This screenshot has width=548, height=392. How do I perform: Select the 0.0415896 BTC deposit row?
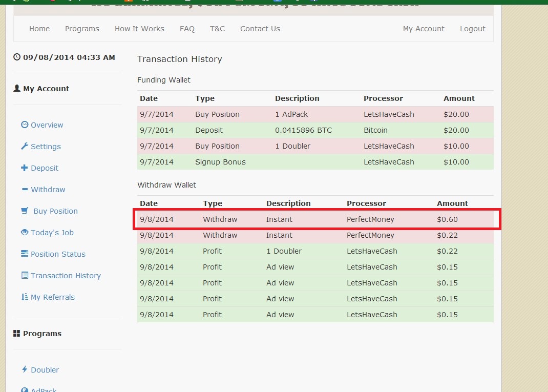[315, 130]
